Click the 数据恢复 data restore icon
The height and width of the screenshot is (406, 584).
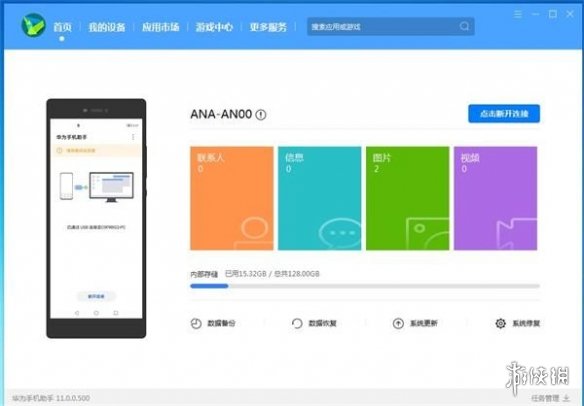click(x=297, y=323)
